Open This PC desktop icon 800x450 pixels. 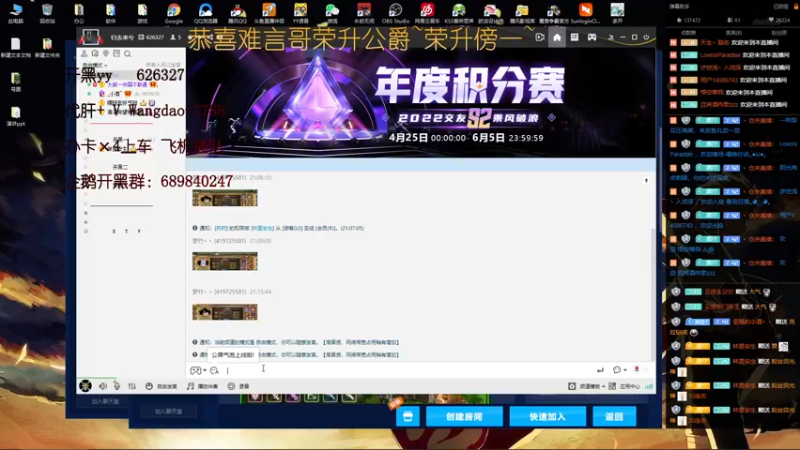(15, 13)
